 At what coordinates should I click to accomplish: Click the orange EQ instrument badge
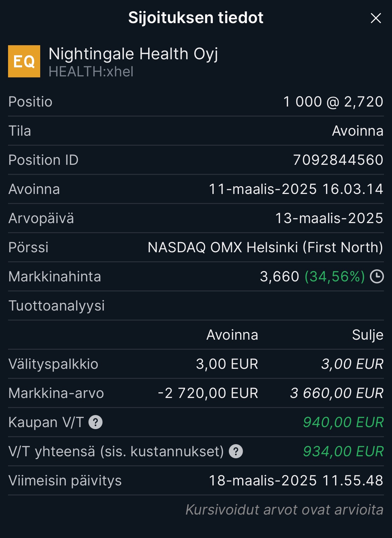coord(24,61)
